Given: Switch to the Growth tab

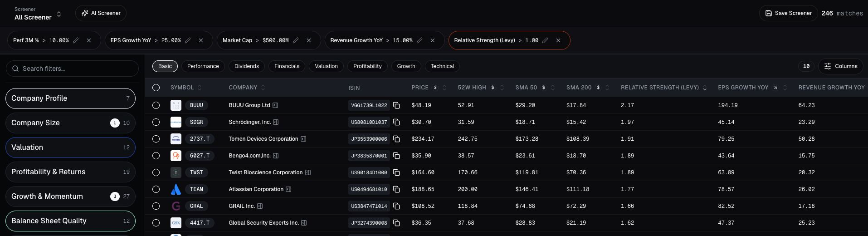Looking at the screenshot, I should click(406, 66).
